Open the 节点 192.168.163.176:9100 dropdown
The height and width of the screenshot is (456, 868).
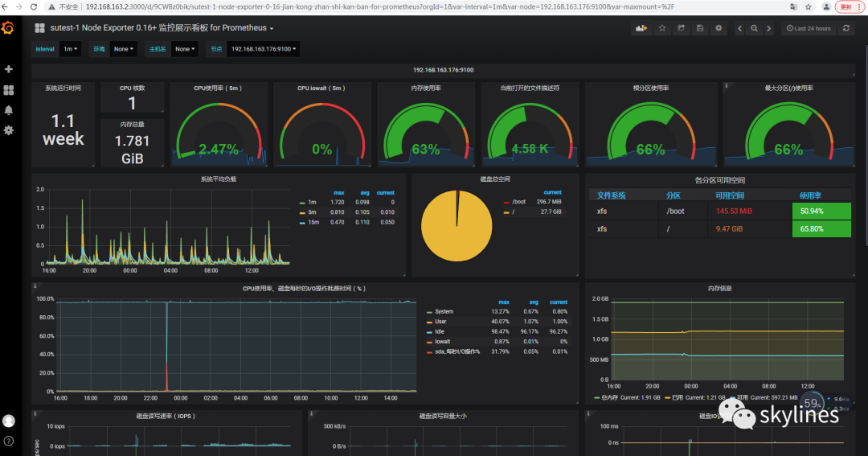(x=264, y=49)
